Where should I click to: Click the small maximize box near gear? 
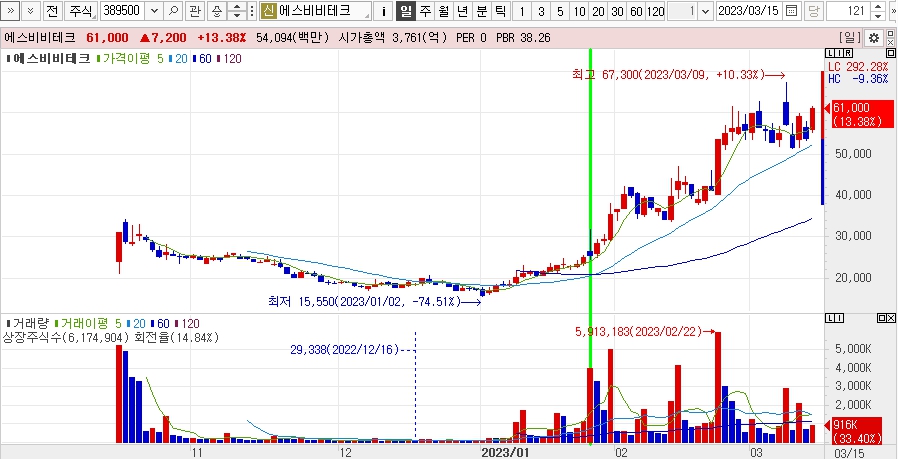point(890,34)
